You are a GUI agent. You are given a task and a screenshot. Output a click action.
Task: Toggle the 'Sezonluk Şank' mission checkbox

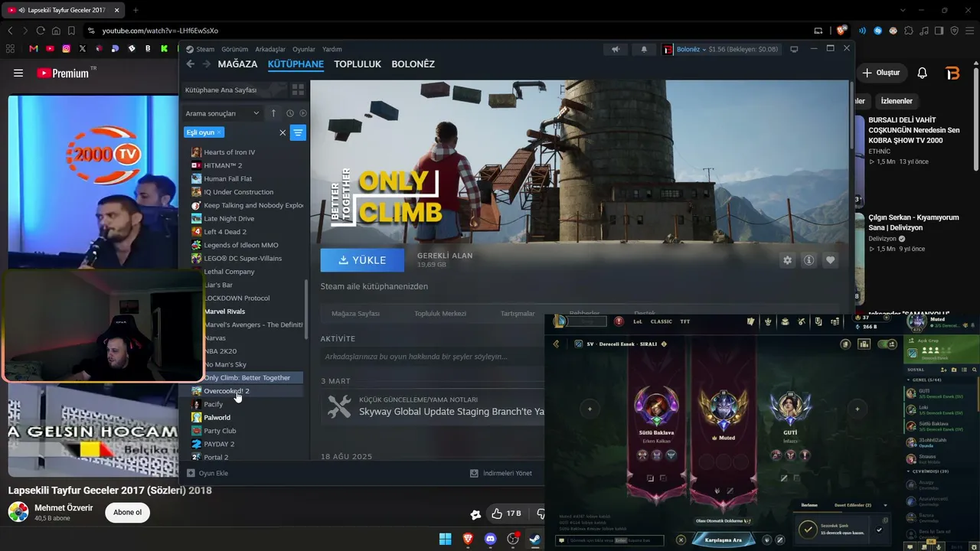pyautogui.click(x=879, y=530)
